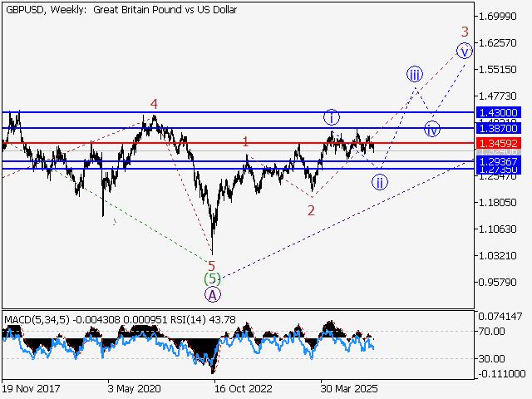The width and height of the screenshot is (532, 399).
Task: Click the 30 Mar 2025 date marker
Action: 349,388
